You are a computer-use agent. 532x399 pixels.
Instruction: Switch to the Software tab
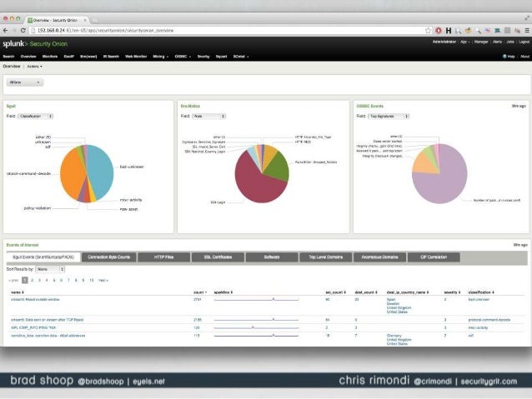pyautogui.click(x=272, y=257)
